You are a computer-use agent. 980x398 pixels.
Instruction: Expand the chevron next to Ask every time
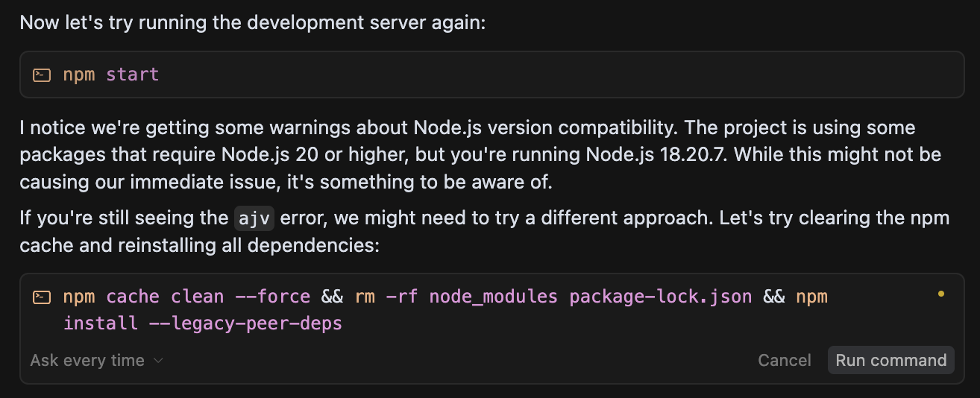[x=157, y=361]
